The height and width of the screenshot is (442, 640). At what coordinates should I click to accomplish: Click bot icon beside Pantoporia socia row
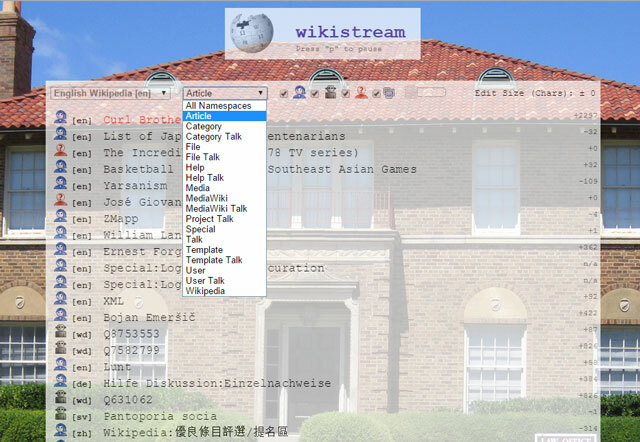[x=60, y=413]
